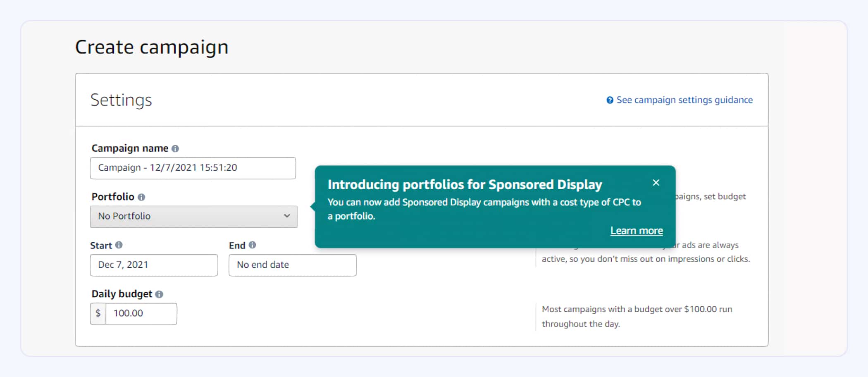Click the Create campaign title
Screen dimensions: 868x377
click(x=152, y=47)
